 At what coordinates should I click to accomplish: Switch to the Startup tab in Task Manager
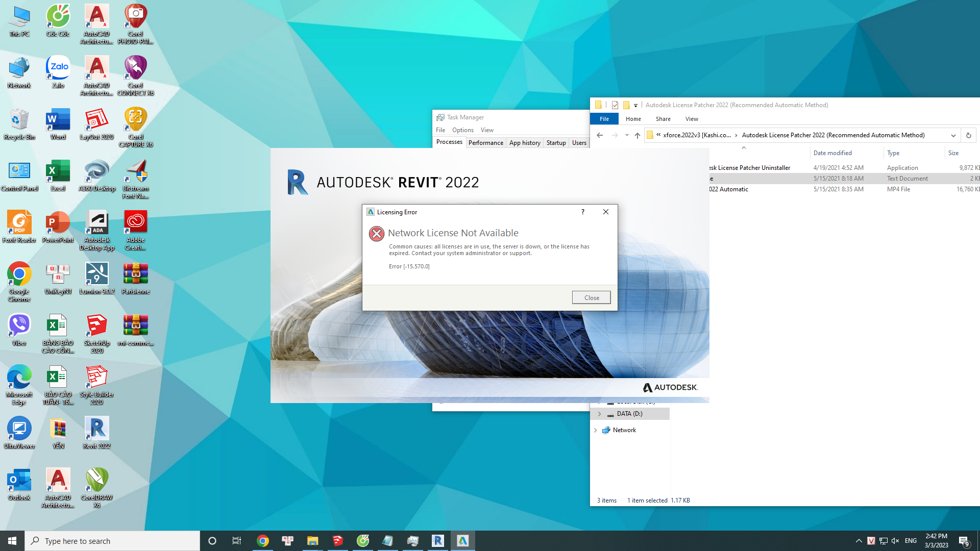click(556, 143)
